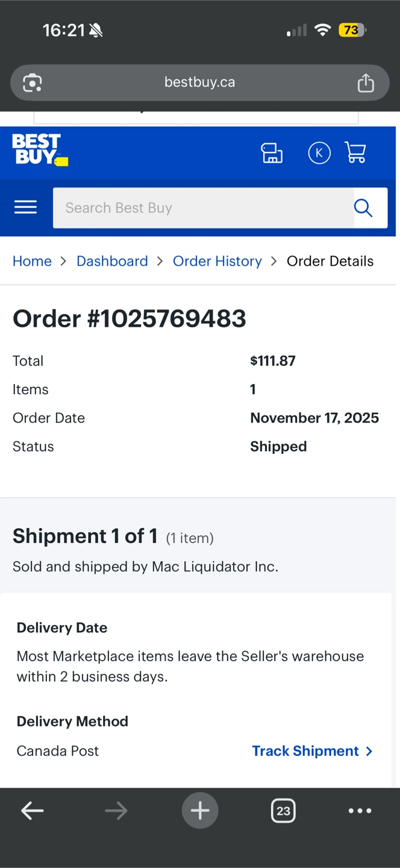
Task: Open the tab switcher showing 23
Action: 283,811
